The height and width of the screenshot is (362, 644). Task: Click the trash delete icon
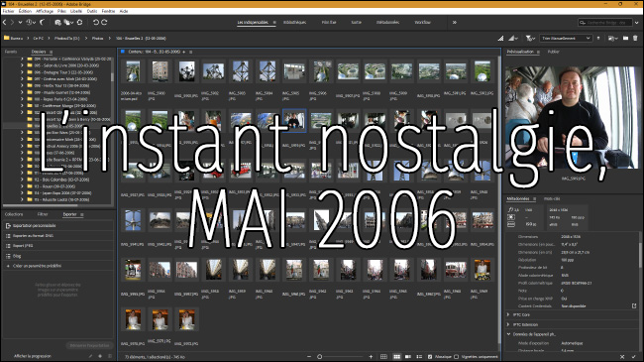(x=635, y=39)
